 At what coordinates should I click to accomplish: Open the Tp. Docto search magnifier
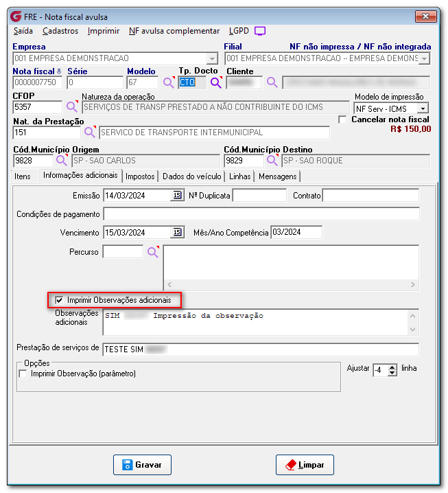pos(216,82)
